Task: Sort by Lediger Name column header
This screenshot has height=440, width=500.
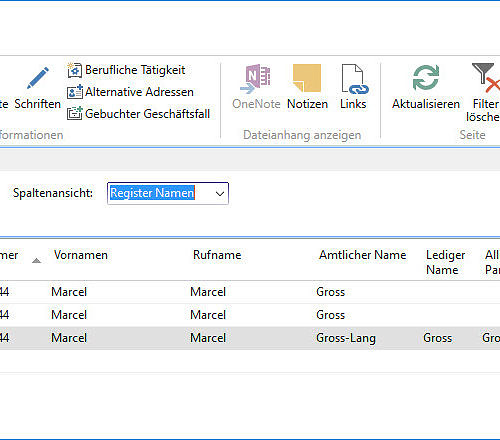Action: coord(445,262)
